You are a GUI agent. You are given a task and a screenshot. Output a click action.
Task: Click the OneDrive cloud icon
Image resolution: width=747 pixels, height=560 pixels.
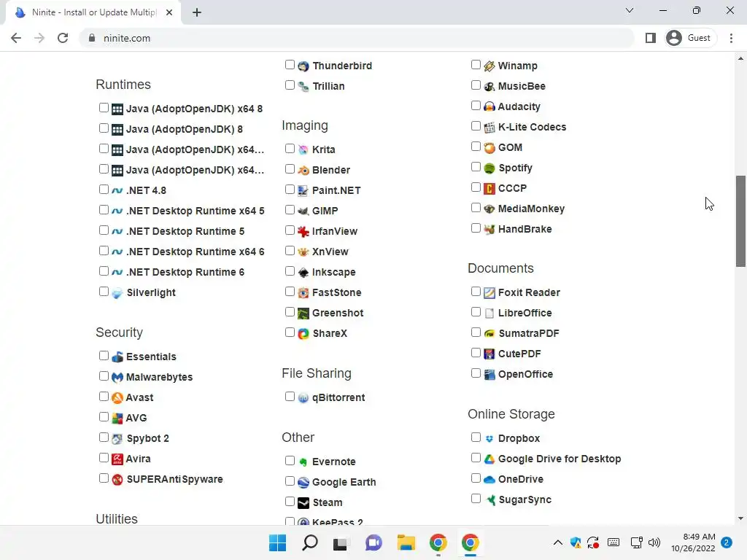489,480
